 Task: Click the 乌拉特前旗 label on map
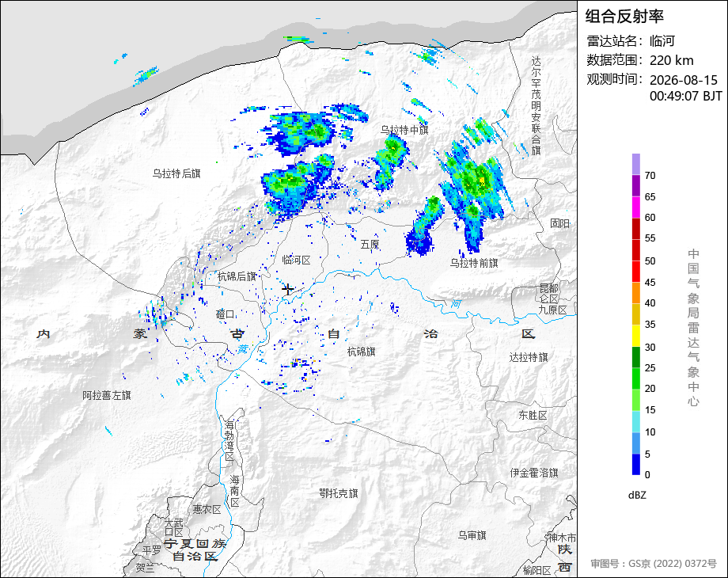(474, 263)
